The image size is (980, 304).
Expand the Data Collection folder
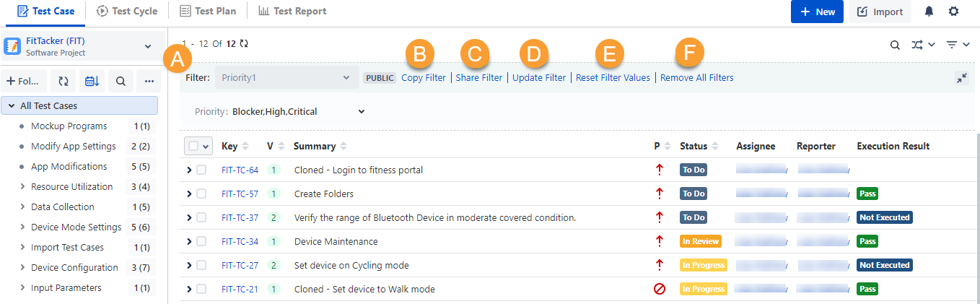tap(22, 207)
